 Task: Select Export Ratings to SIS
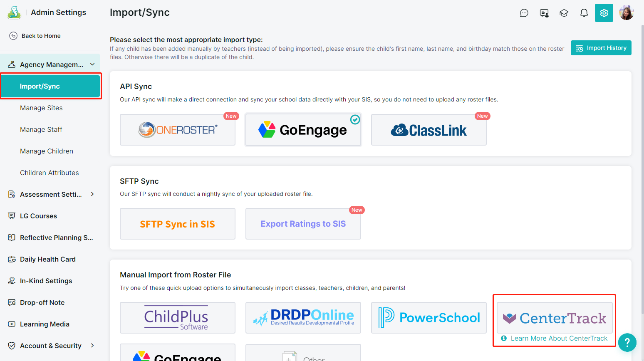coord(303,224)
